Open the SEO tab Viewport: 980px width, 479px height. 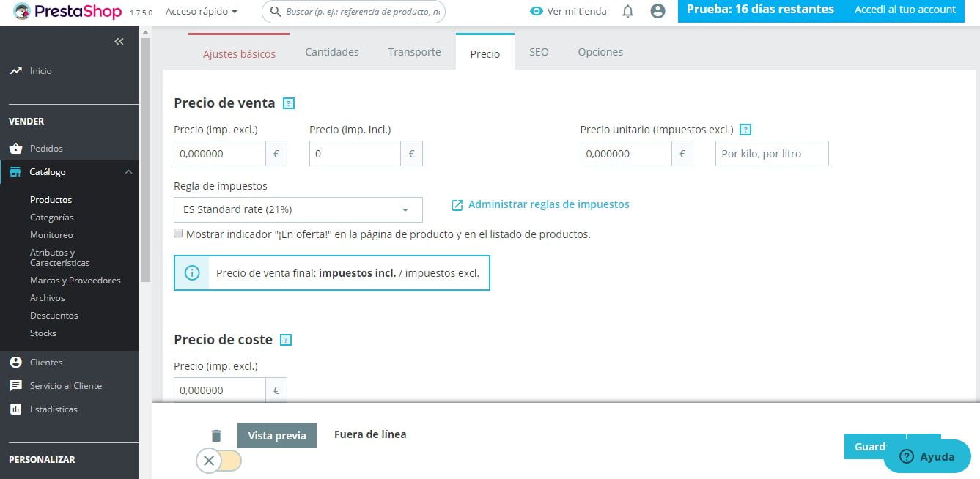coord(539,51)
